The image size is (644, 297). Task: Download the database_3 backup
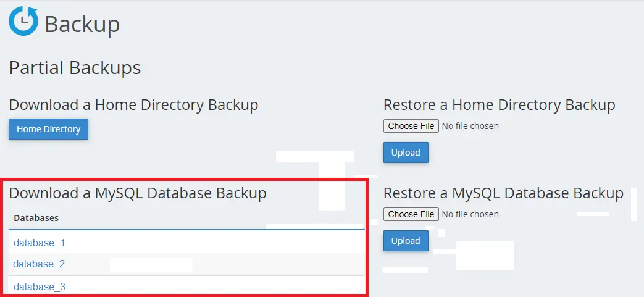coord(39,287)
